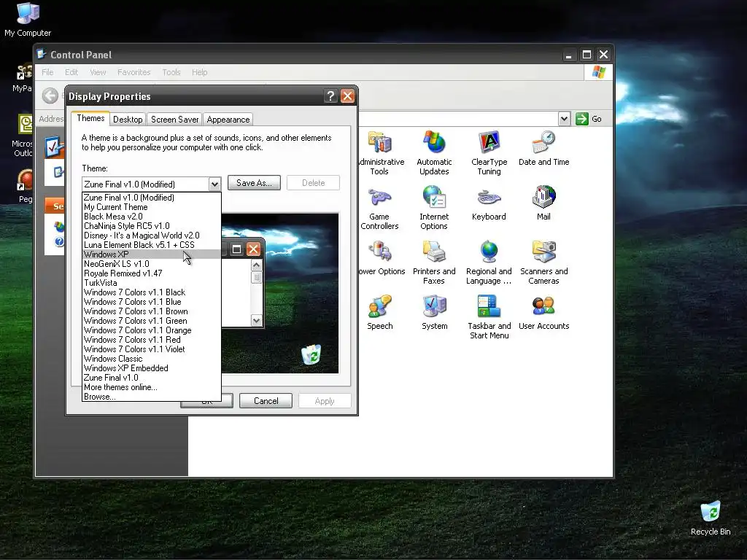Open the File menu in Control Panel
The image size is (747, 560).
click(47, 72)
